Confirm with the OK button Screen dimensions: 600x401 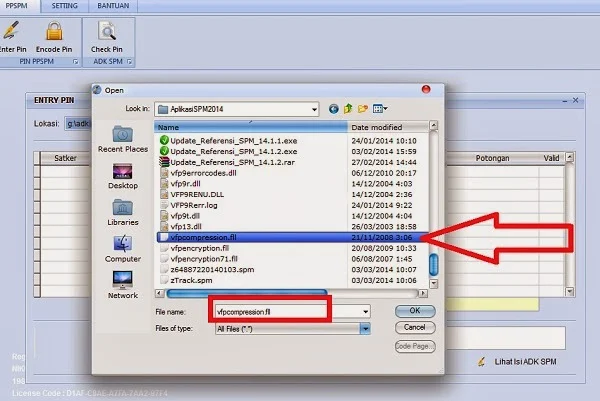tap(415, 311)
